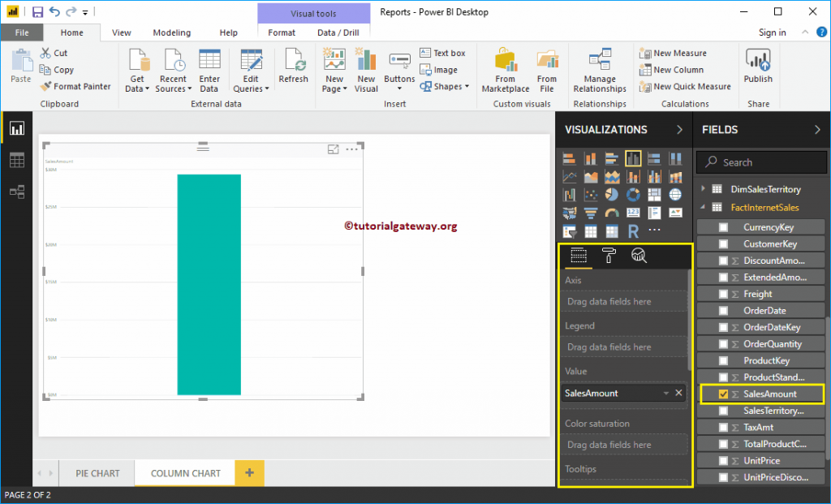Select the card visualization showing 123
This screenshot has height=504, width=831.
point(633,213)
